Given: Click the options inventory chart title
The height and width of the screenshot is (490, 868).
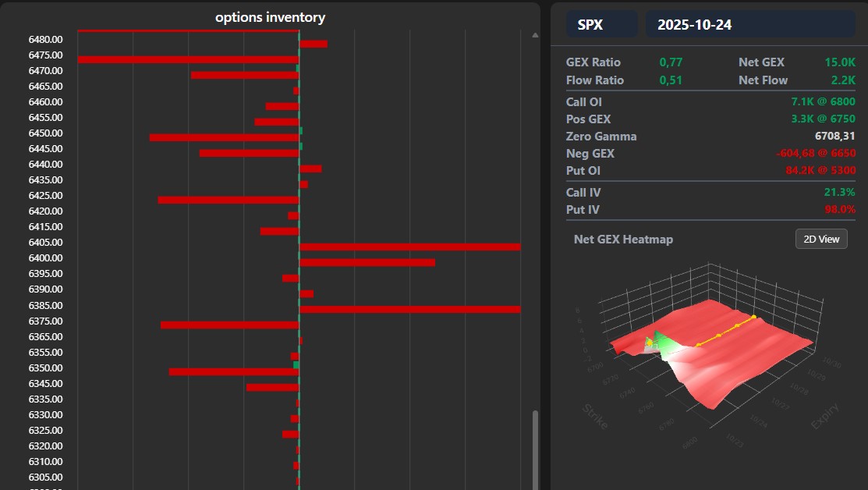Looking at the screenshot, I should [x=270, y=17].
